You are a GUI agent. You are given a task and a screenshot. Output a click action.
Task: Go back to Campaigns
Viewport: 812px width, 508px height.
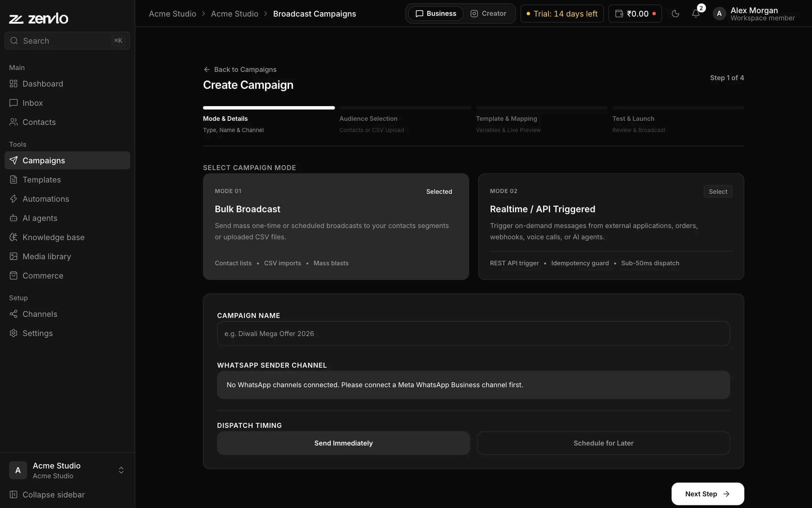pyautogui.click(x=240, y=69)
